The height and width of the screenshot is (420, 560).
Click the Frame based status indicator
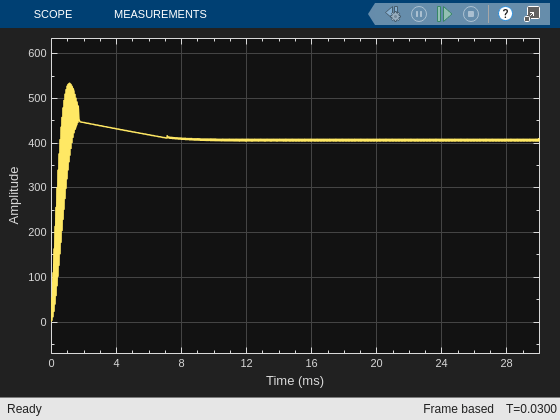click(458, 409)
